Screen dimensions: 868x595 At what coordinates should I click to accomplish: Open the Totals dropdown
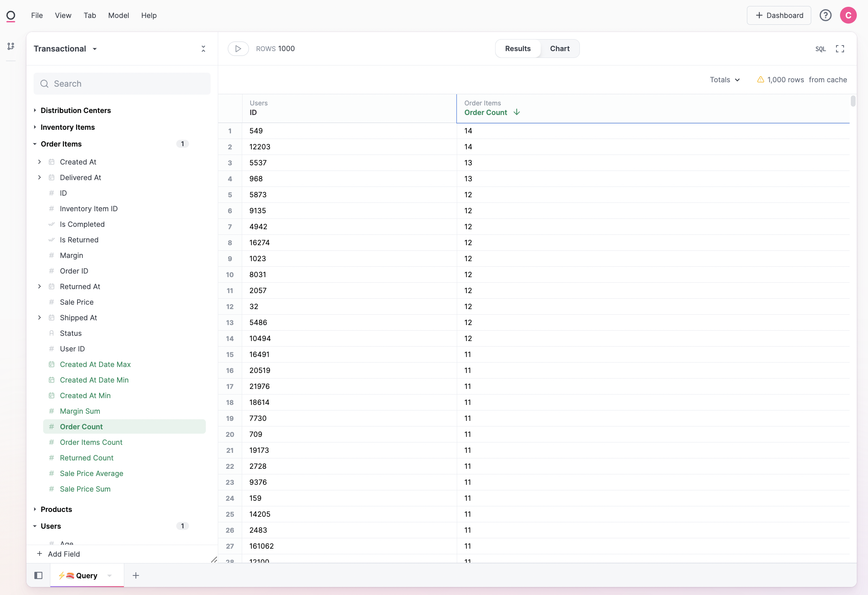pos(725,80)
